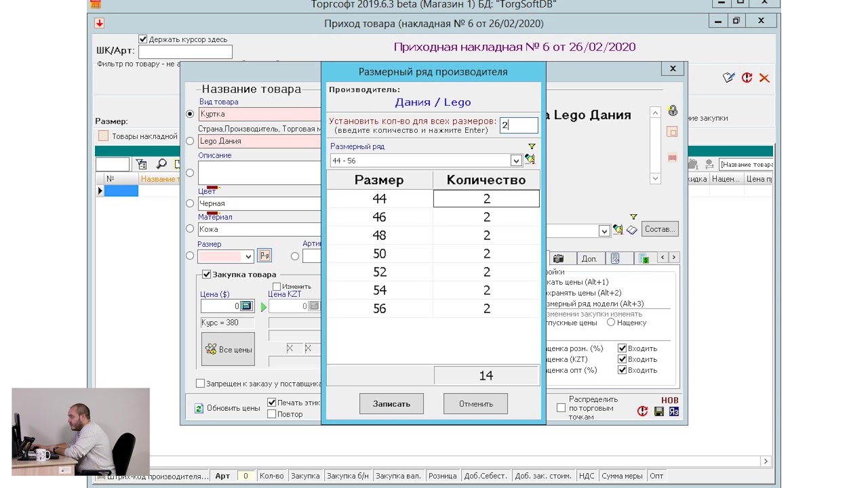Click the edit document pencil icon in the invoice header

point(729,78)
